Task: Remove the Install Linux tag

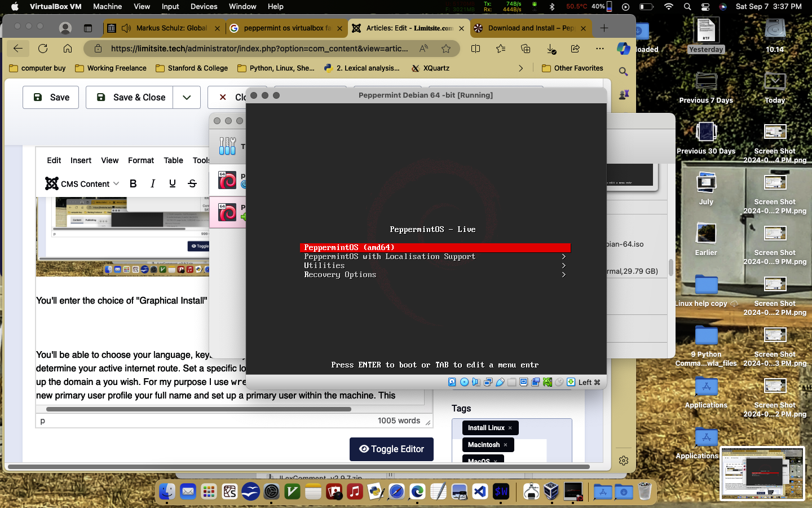Action: pyautogui.click(x=510, y=428)
